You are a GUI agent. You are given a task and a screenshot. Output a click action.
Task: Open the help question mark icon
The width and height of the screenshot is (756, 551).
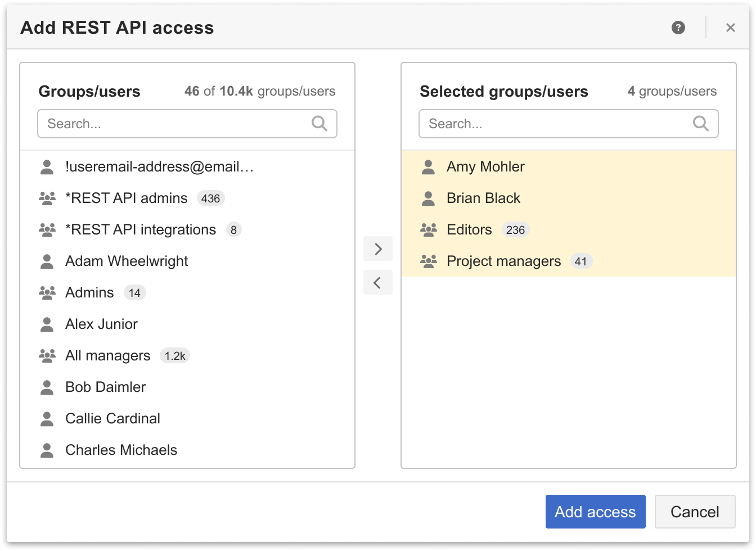coord(678,28)
